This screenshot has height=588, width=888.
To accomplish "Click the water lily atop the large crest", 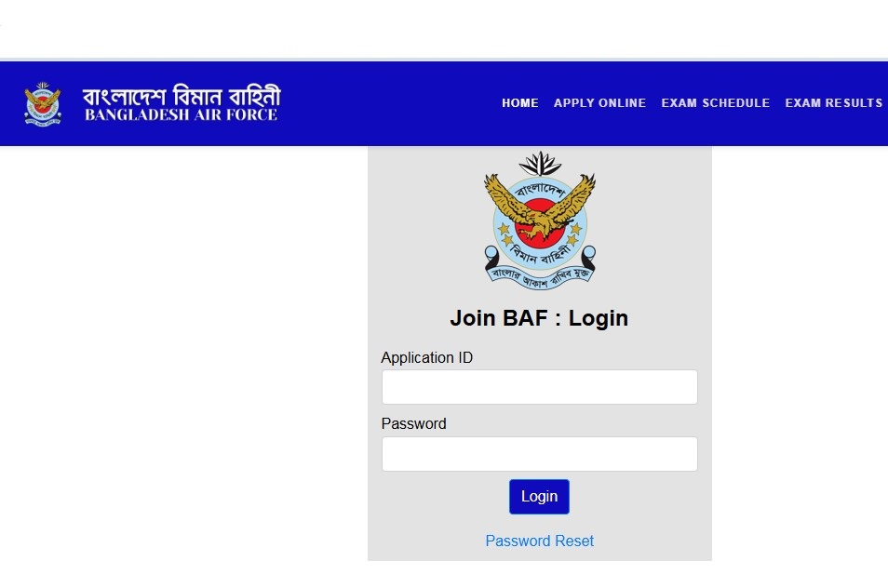I will click(540, 163).
